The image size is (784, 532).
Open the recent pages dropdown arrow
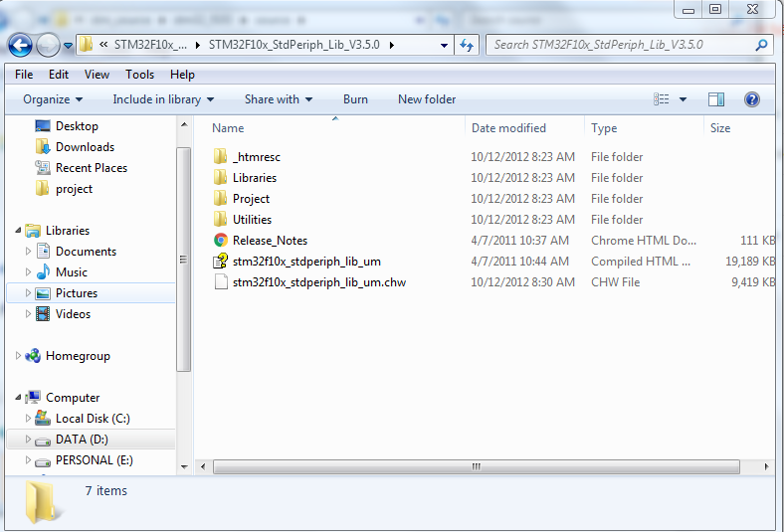coord(68,46)
